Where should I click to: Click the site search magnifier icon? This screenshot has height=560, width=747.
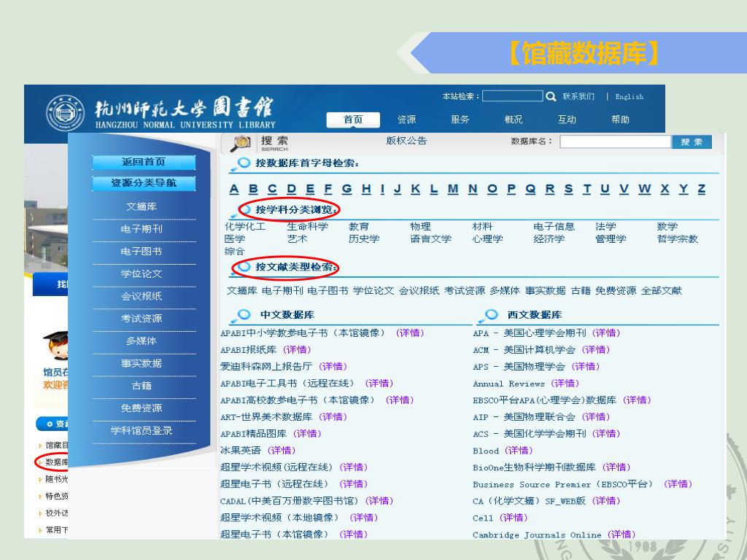(551, 97)
